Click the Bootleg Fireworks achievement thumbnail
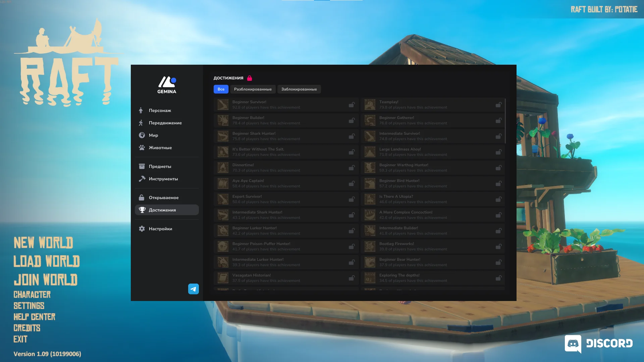644x362 pixels. click(x=370, y=246)
